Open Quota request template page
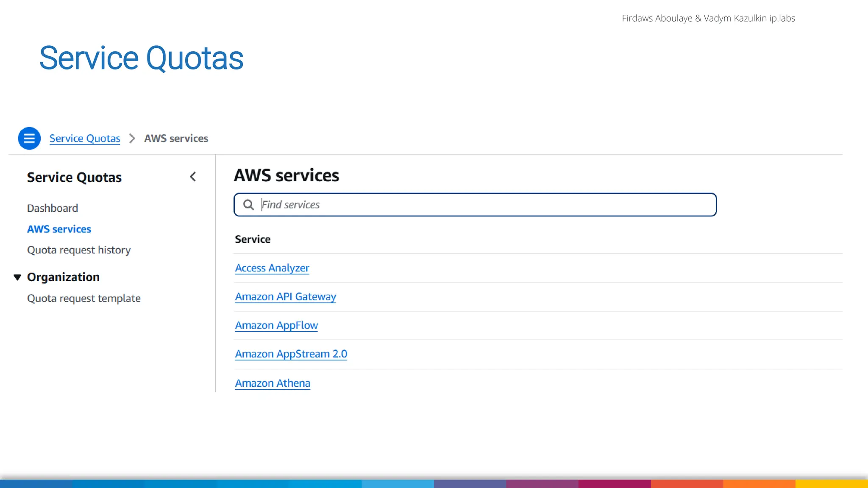 pos(83,298)
